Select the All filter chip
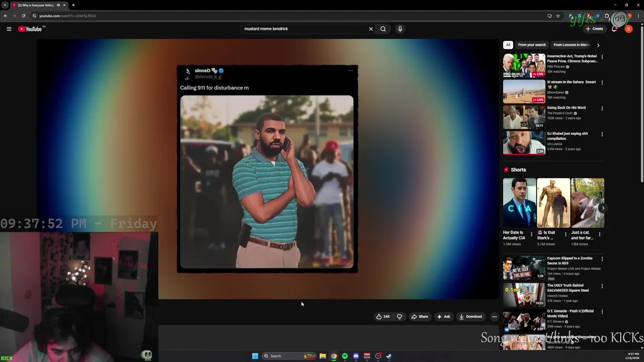This screenshot has height=362, width=644. [x=508, y=45]
